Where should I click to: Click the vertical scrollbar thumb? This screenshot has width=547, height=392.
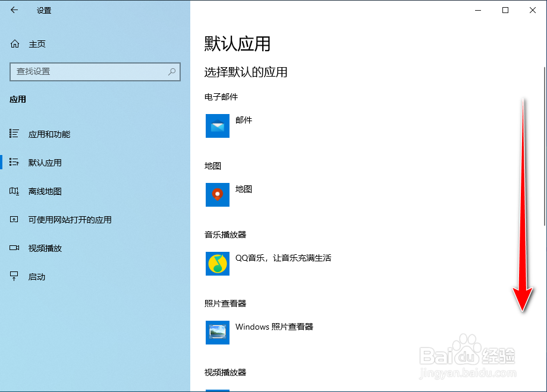[545, 146]
